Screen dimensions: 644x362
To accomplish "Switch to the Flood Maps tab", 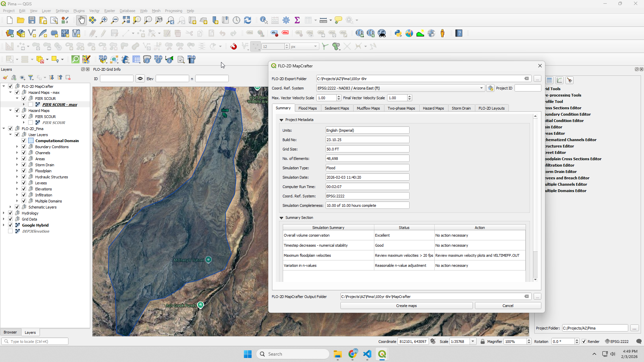I will point(307,108).
